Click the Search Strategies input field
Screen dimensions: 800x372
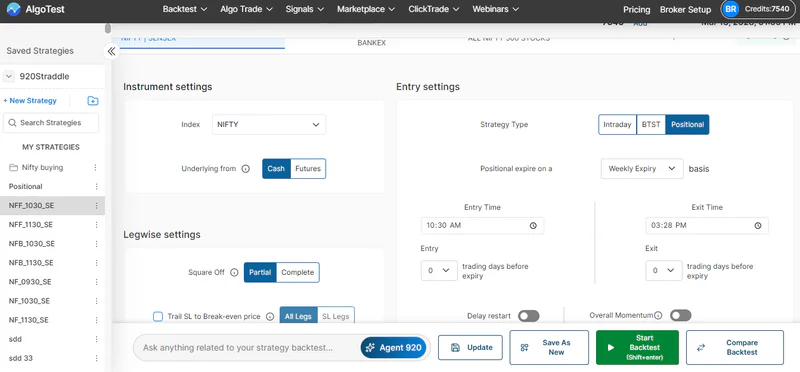point(51,123)
